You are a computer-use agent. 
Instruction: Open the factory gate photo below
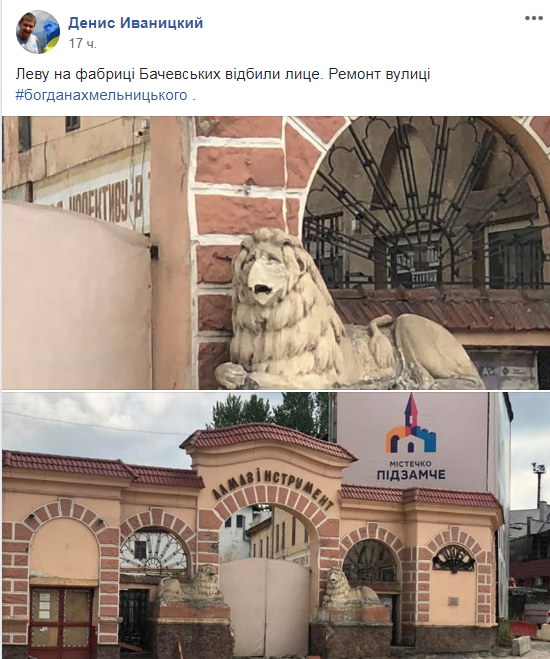coord(276,526)
